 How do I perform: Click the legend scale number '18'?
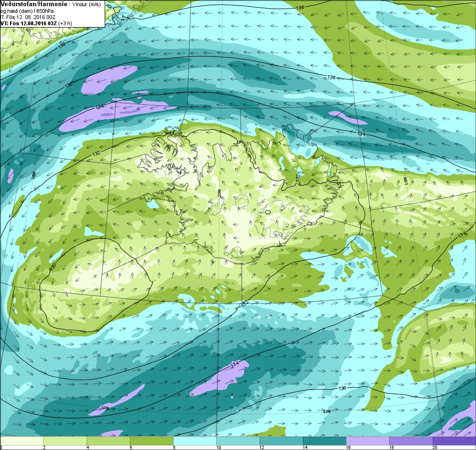point(391,447)
